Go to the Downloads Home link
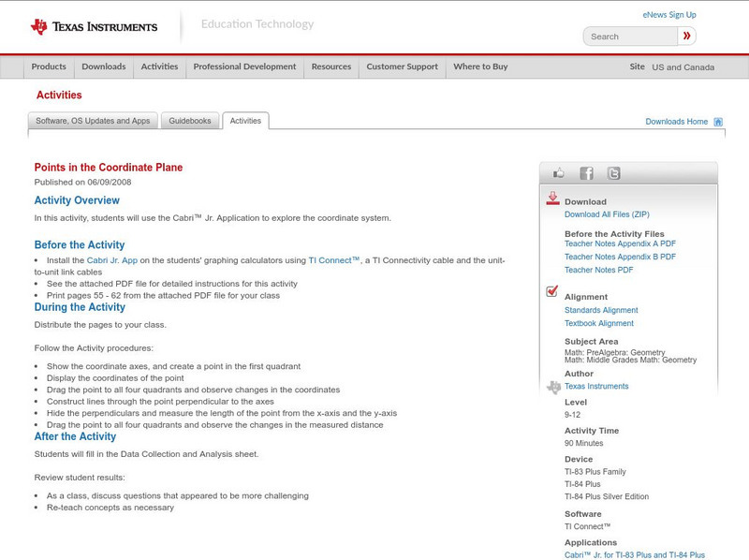 tap(676, 122)
